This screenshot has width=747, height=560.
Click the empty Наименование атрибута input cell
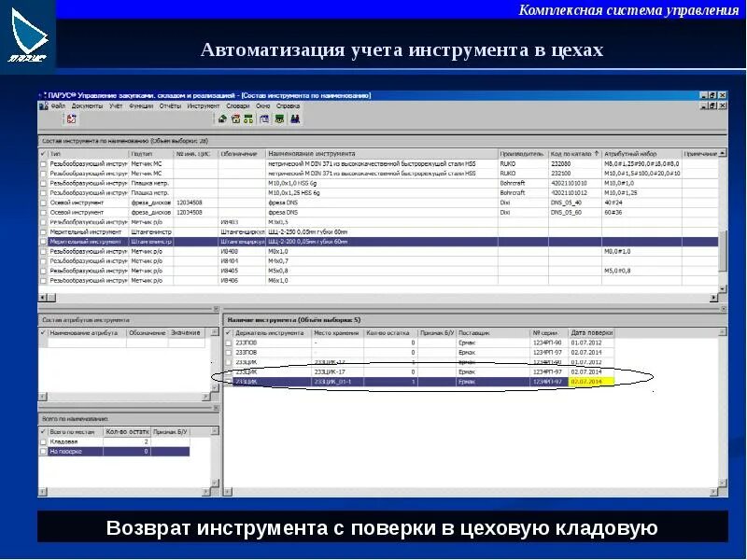coord(87,343)
